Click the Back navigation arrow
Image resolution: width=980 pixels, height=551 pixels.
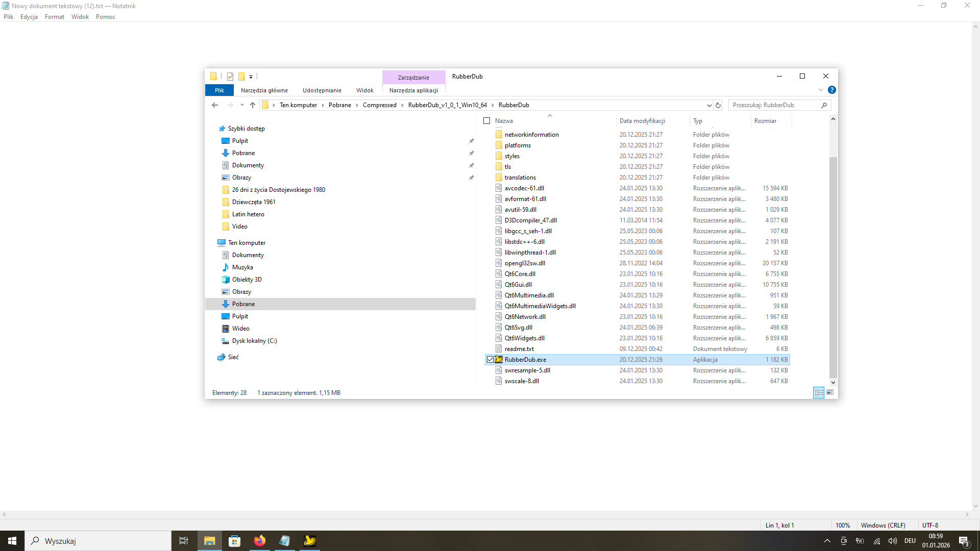point(215,105)
